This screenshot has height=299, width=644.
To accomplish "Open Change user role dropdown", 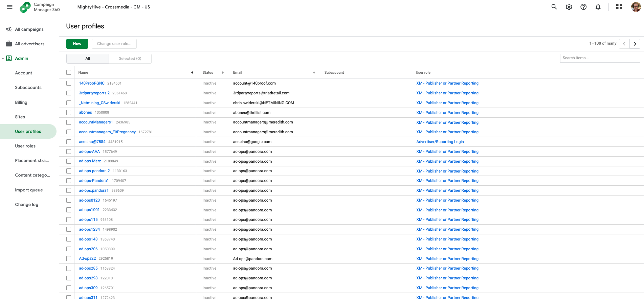I will pyautogui.click(x=114, y=44).
